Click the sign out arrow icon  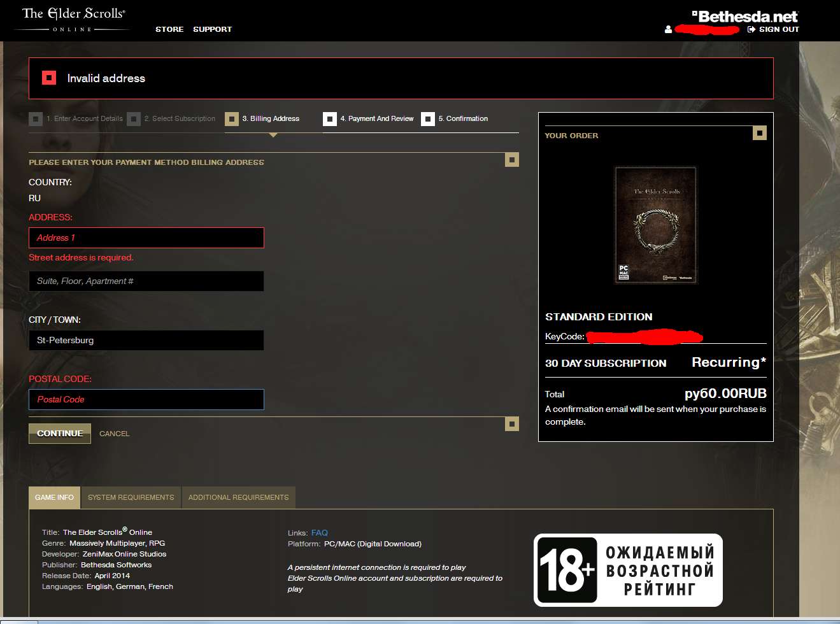pos(751,29)
